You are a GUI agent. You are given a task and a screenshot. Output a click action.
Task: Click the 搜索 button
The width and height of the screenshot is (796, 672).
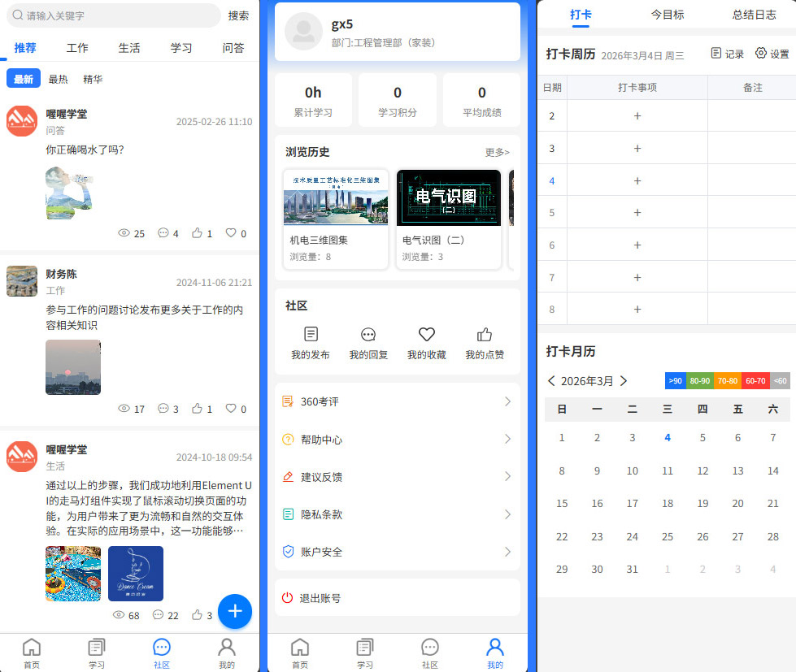pyautogui.click(x=238, y=15)
